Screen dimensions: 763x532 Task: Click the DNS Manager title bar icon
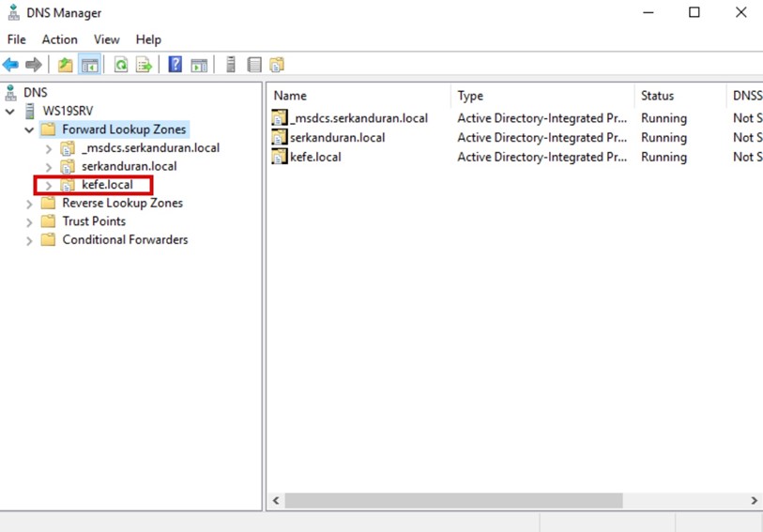tap(14, 12)
